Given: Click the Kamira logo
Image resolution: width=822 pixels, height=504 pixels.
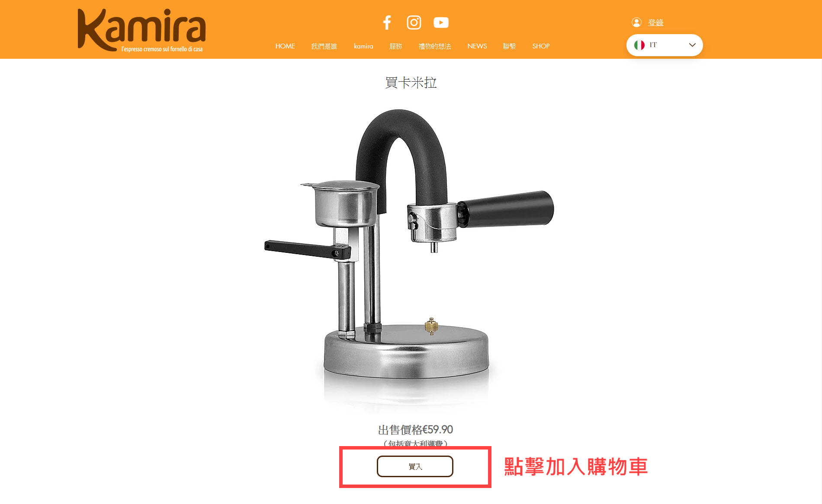Looking at the screenshot, I should point(141,30).
